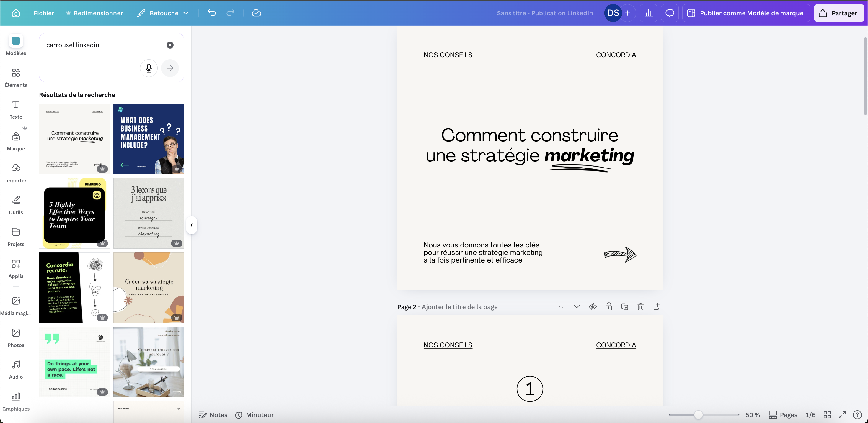The image size is (868, 423).
Task: Duplicate Page 2 with copy icon
Action: [625, 306]
